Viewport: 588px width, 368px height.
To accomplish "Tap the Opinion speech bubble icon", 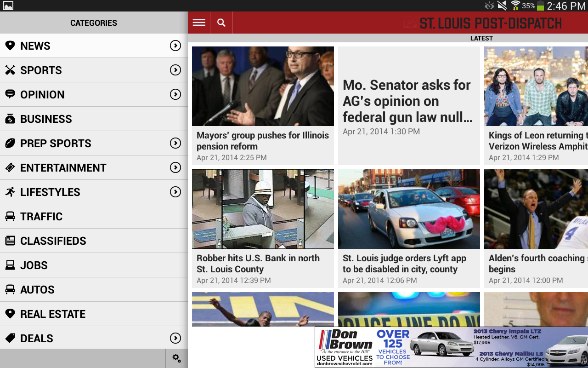I will pos(10,94).
